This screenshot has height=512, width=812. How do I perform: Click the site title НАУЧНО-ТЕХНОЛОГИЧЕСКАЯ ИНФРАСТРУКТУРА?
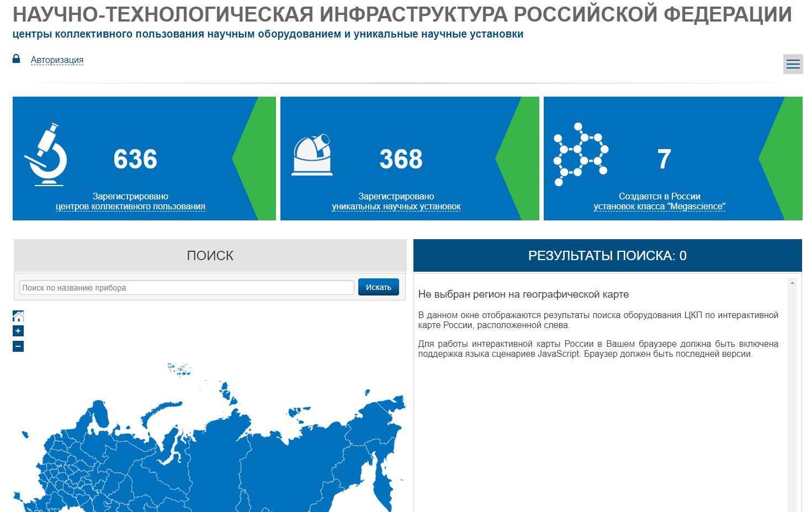pyautogui.click(x=402, y=14)
